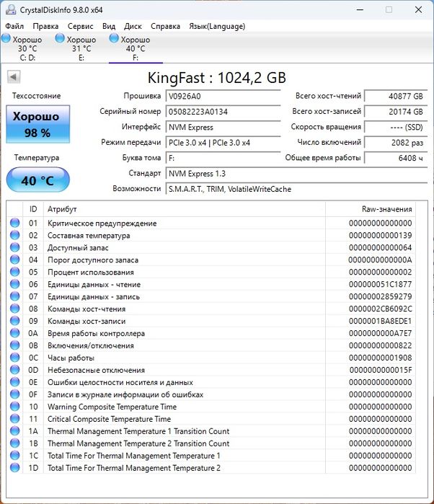Click status orb for Warning Composite Temperature Time
Screen dimensions: 434x504
point(15,406)
